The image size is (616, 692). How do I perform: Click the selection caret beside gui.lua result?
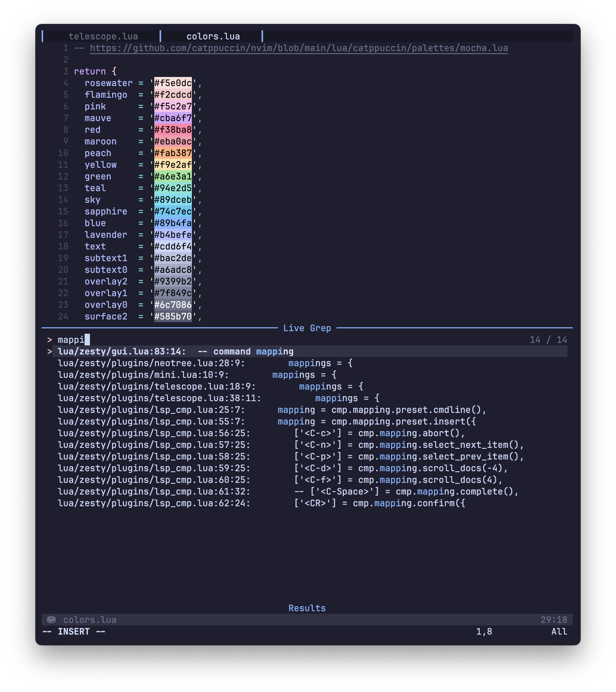50,351
